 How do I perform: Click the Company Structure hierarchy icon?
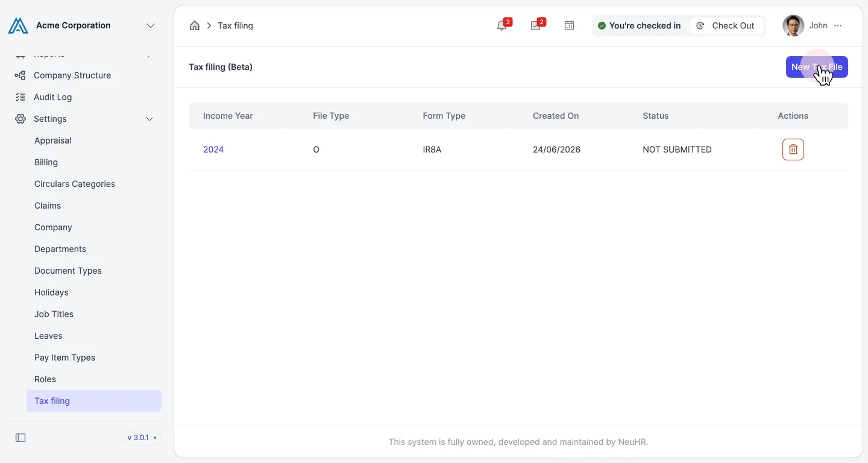(20, 75)
